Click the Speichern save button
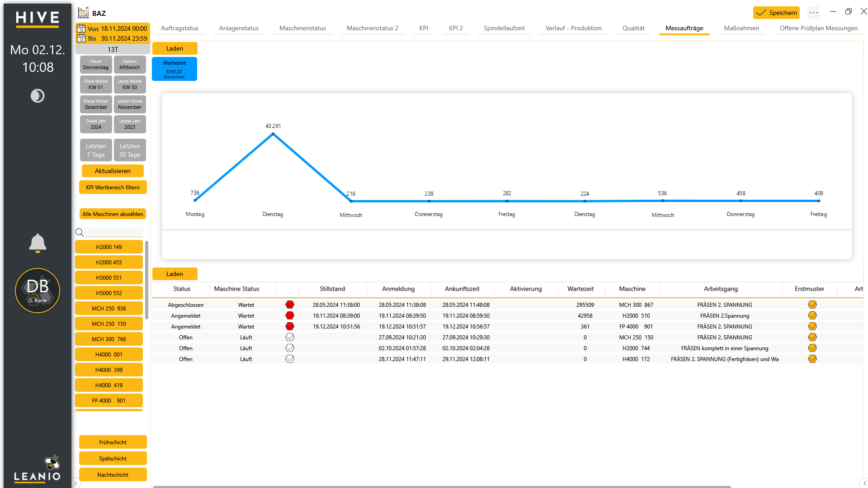Screen dimensions: 868x488 776,13
